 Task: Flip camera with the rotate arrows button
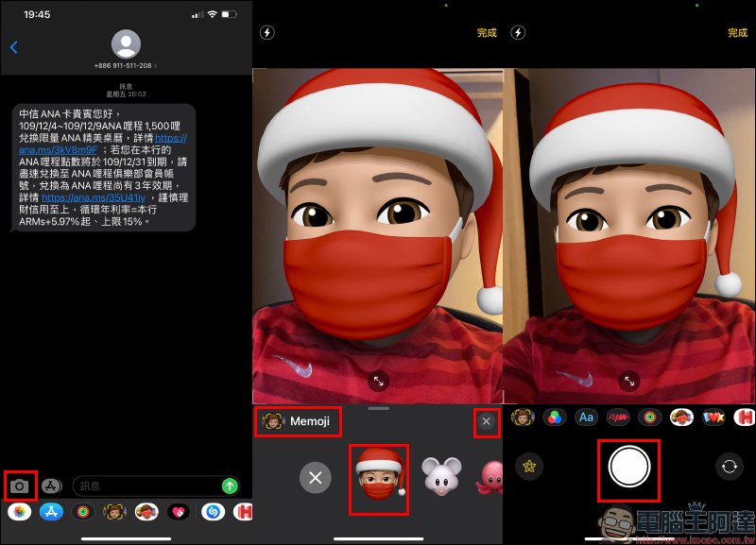729,467
